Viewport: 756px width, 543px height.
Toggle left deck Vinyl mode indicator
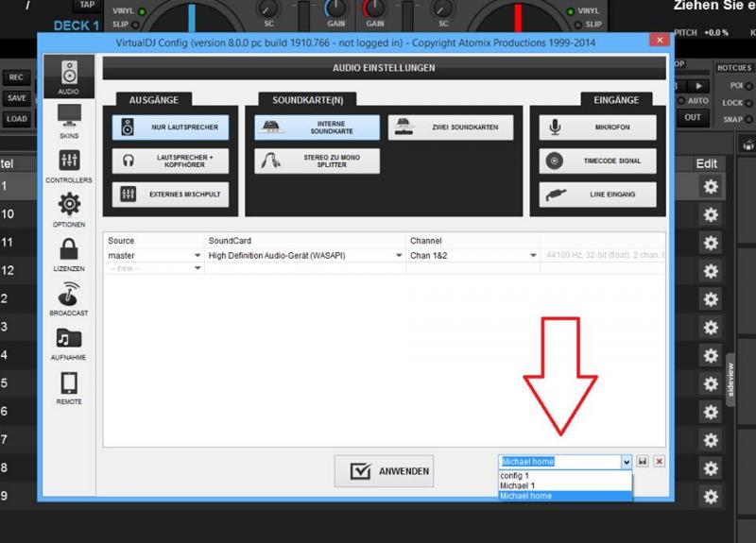tap(143, 11)
